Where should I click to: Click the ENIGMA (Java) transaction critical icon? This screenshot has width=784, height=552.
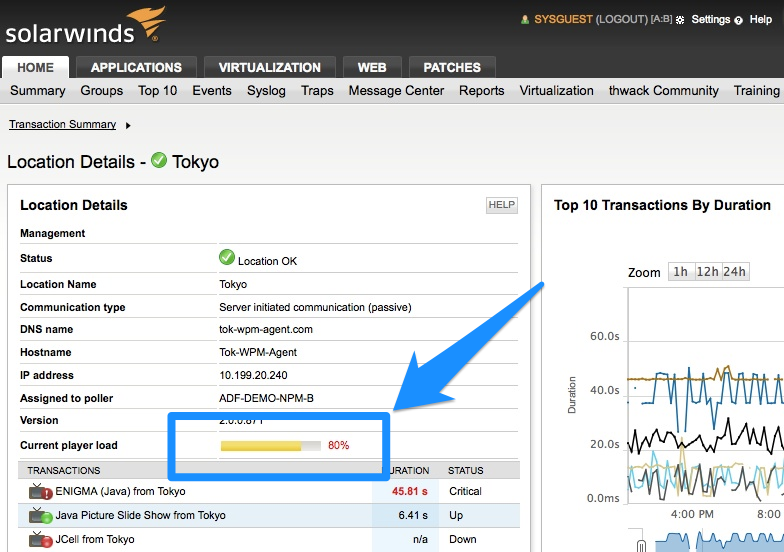click(40, 492)
